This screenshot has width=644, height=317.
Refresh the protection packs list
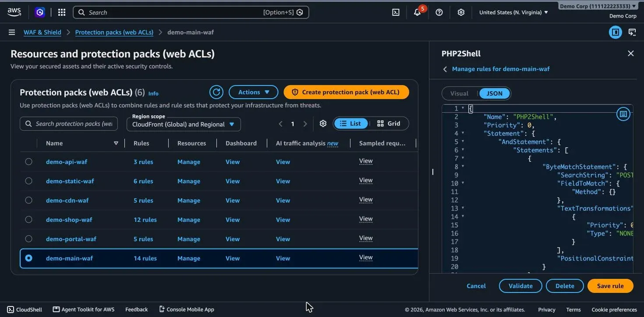pos(216,92)
